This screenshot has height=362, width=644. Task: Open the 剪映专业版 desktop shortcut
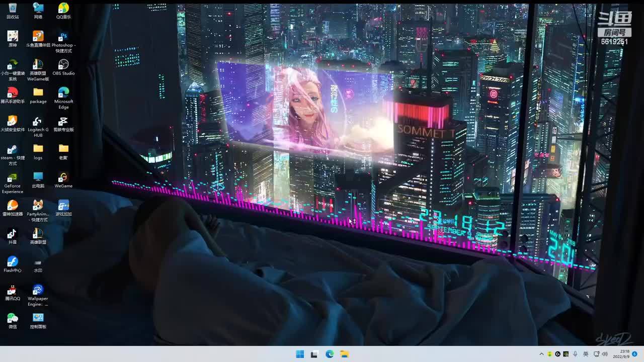63,123
